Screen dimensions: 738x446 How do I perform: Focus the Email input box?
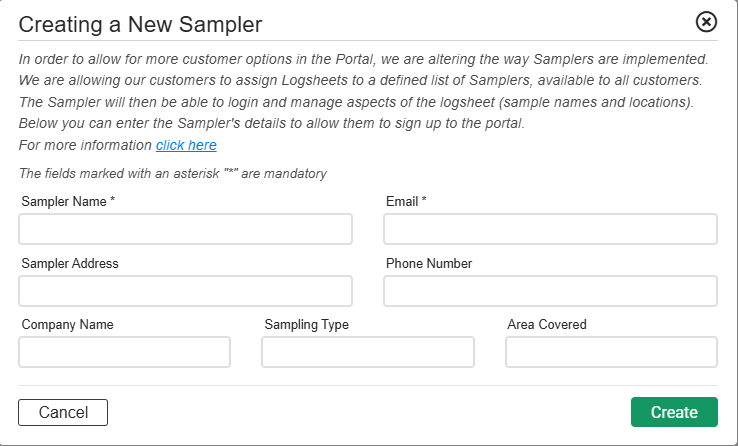click(x=550, y=229)
